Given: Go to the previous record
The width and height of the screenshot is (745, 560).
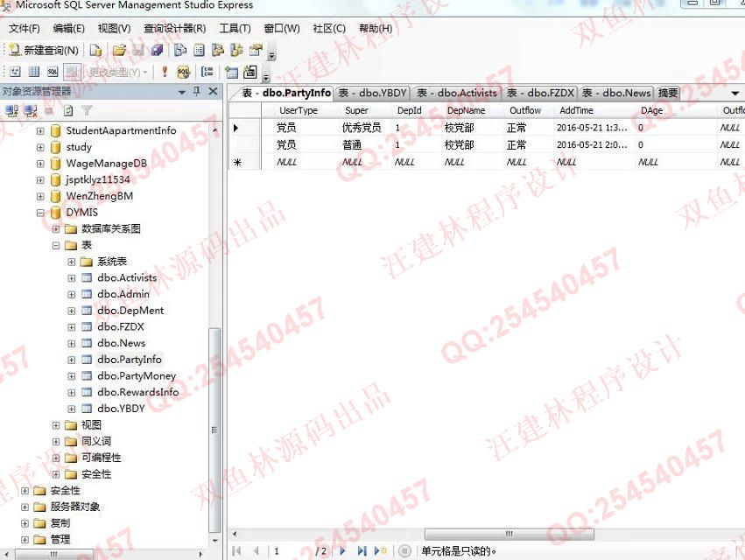Looking at the screenshot, I should [x=257, y=551].
